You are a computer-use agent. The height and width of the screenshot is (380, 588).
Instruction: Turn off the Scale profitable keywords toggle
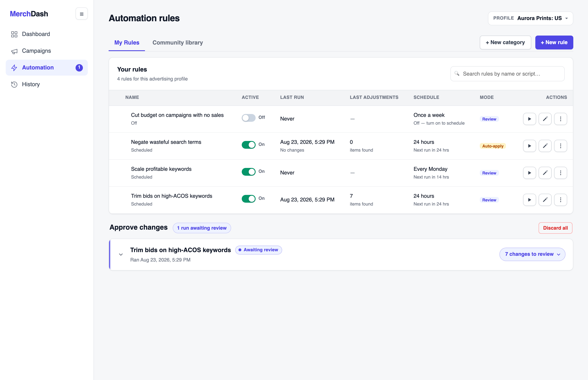tap(248, 171)
